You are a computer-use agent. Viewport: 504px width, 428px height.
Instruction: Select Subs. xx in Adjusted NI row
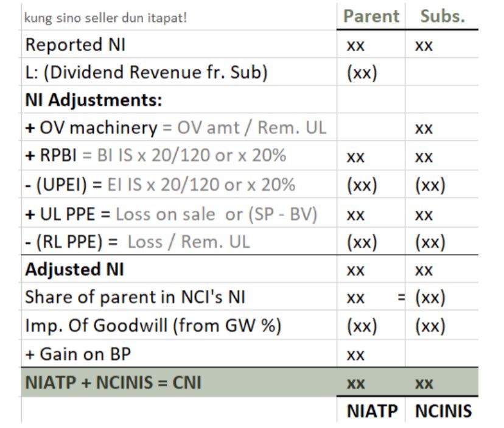click(x=442, y=270)
